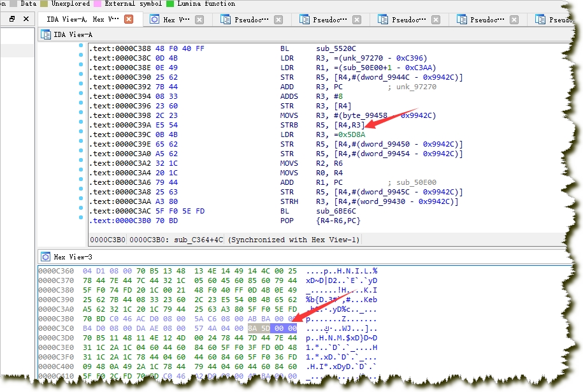The width and height of the screenshot is (583, 392).
Task: Open the Pseudocode tab right of Hex V… tab
Action: (x=251, y=20)
